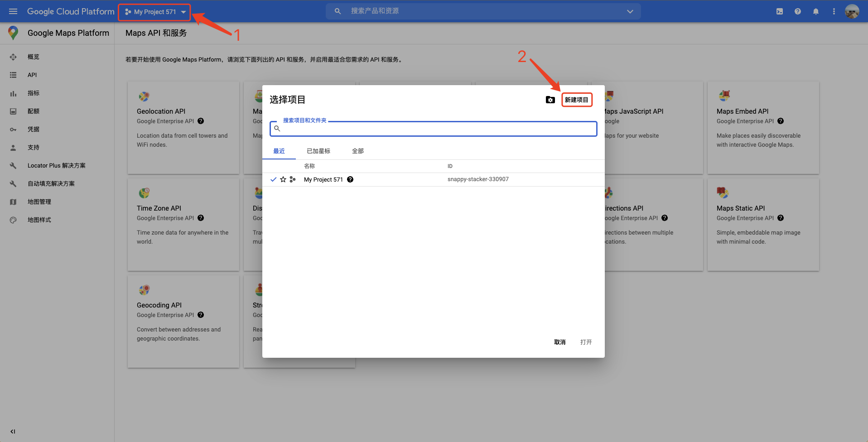Click 新建项目 button in the dialog
Screen dimensions: 868x442
(577, 100)
